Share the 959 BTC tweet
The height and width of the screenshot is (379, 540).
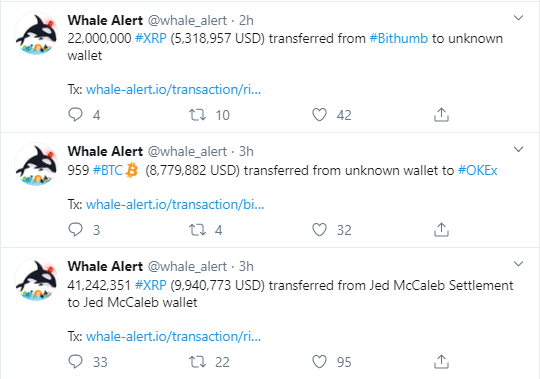coord(441,230)
